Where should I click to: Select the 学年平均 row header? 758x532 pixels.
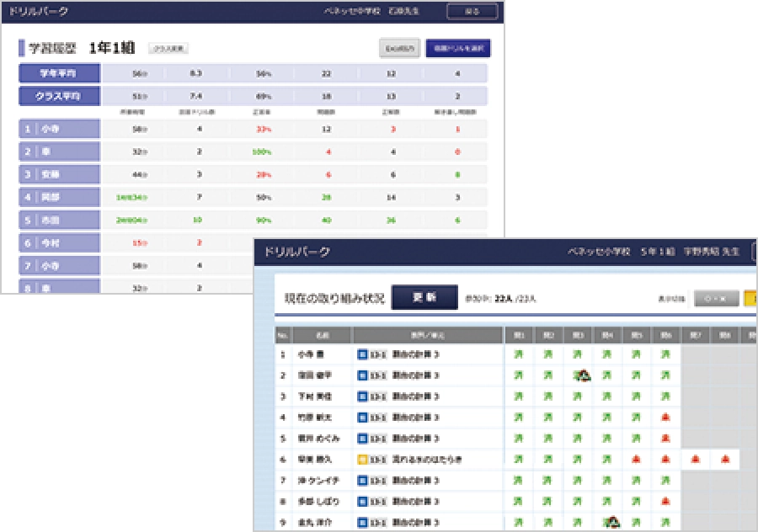coord(59,73)
